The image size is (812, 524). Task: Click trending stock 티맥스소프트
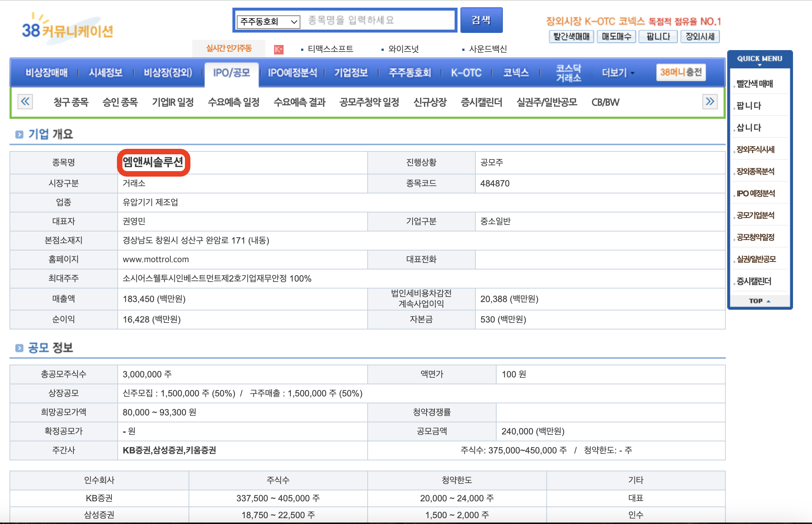point(330,49)
